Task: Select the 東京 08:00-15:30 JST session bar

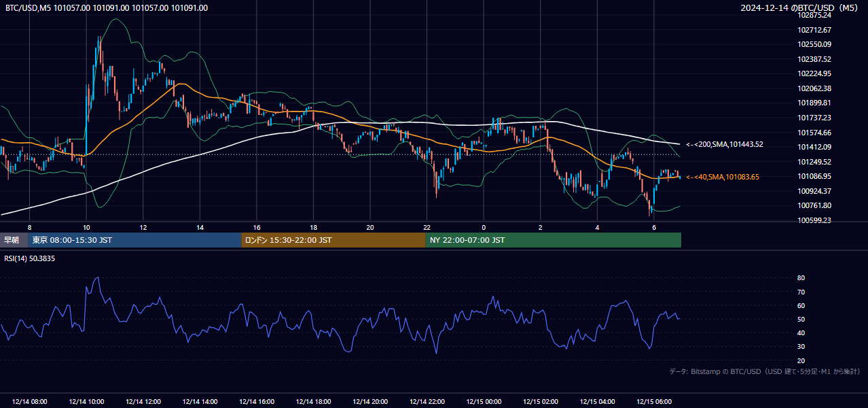Action: coord(134,240)
